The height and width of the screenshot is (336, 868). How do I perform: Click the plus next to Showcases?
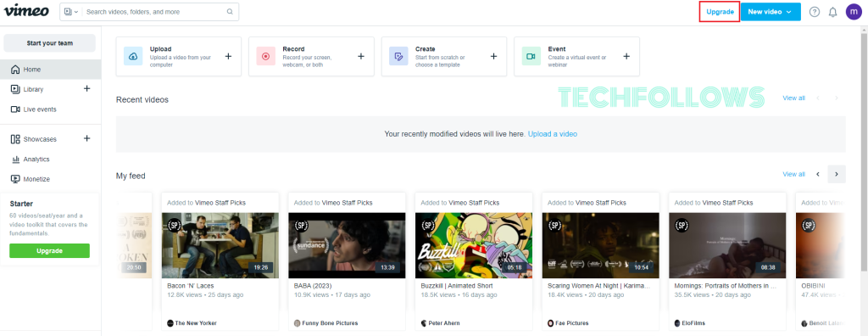click(x=87, y=138)
